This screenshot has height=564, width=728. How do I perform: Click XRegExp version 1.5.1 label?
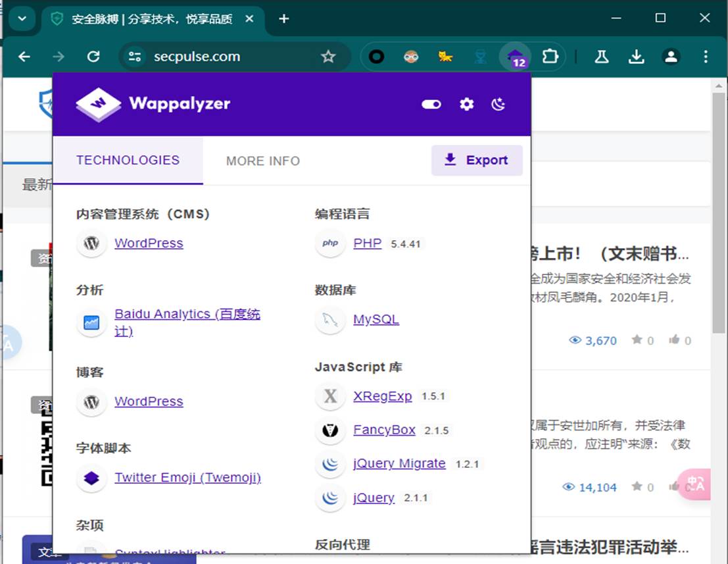click(x=433, y=396)
